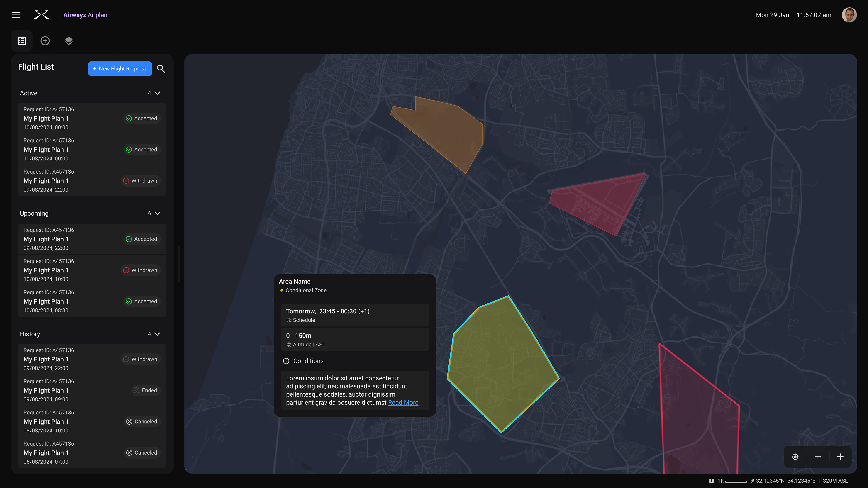Viewport: 868px width, 488px height.
Task: Open the add flight plus tab
Action: pos(45,41)
